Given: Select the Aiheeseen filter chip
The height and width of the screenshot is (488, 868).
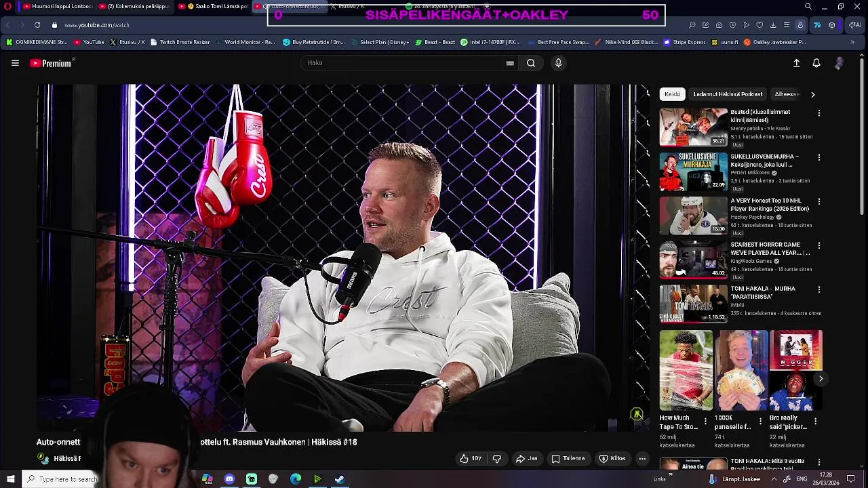Looking at the screenshot, I should click(787, 94).
